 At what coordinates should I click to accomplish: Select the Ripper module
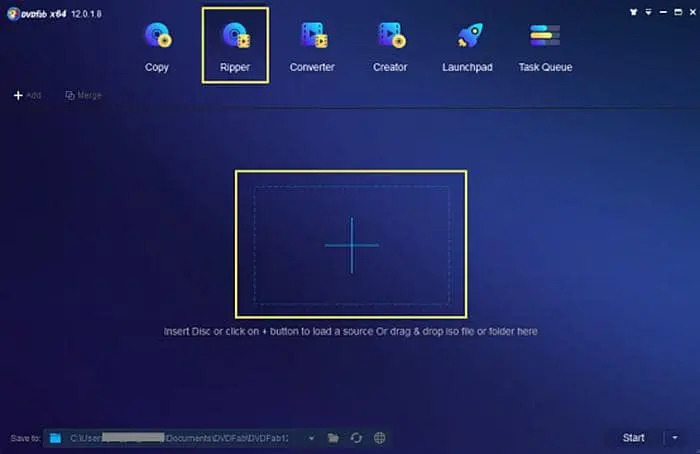click(235, 46)
